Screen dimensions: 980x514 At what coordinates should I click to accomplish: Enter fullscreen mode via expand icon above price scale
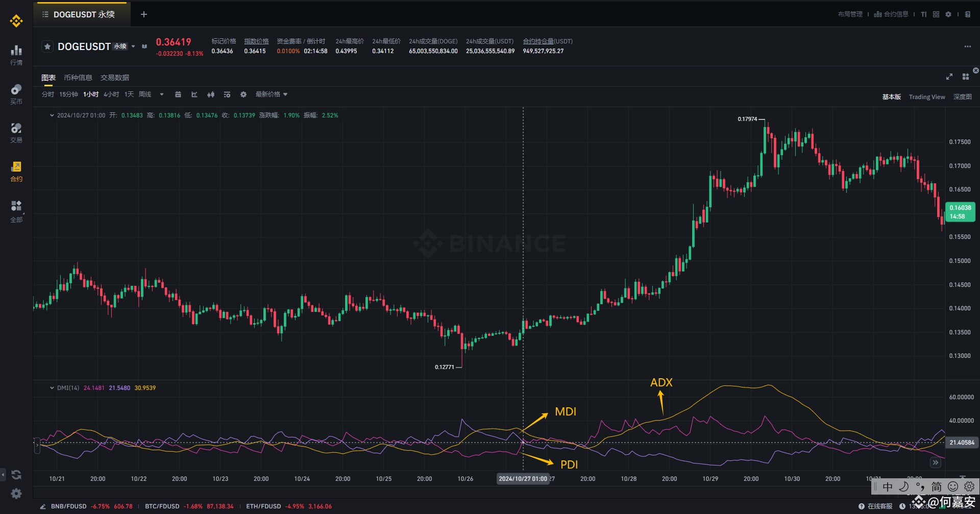949,76
